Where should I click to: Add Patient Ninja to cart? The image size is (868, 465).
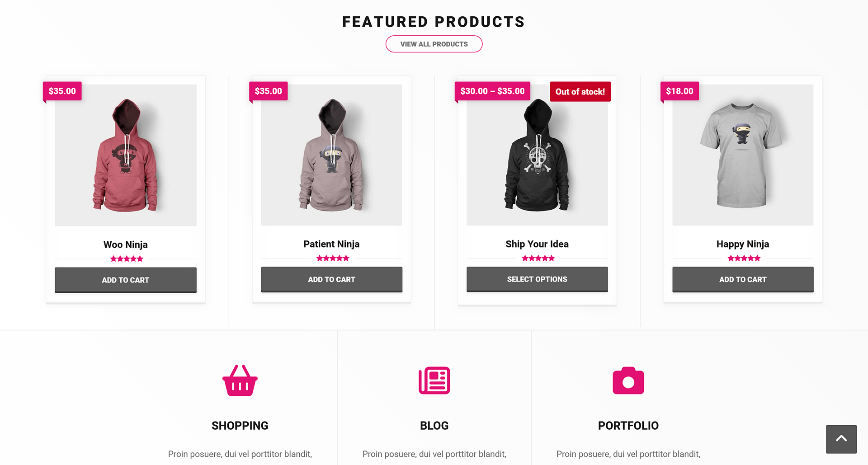point(331,280)
